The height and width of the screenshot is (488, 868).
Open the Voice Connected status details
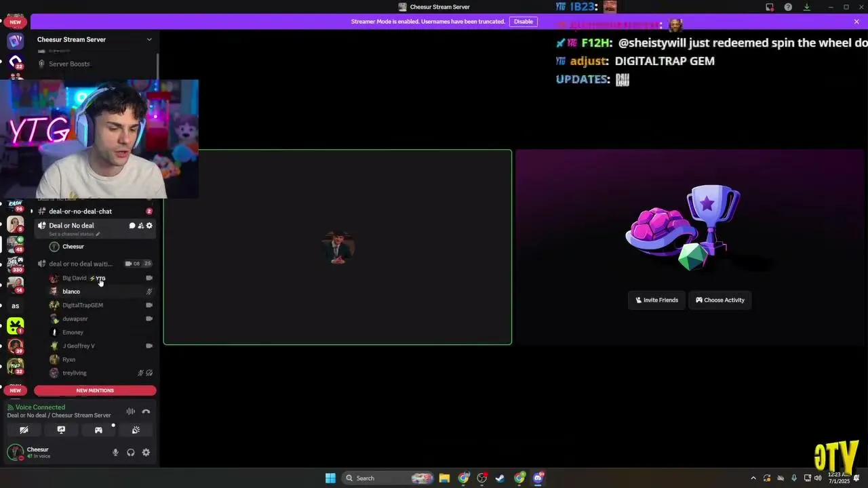tap(40, 407)
